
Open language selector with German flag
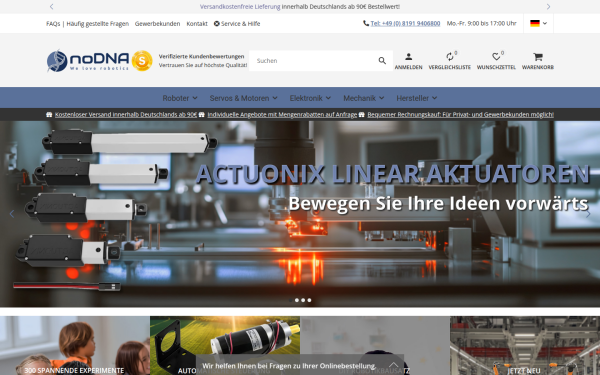click(538, 23)
